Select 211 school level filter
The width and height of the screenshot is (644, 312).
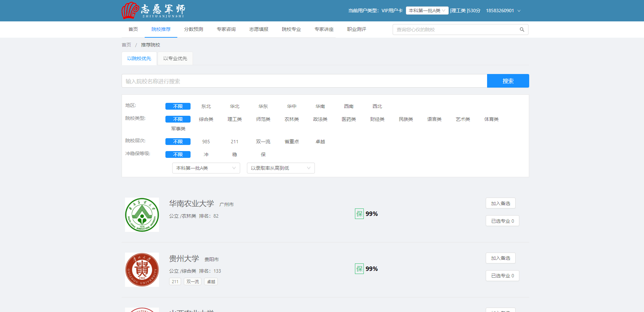point(235,142)
